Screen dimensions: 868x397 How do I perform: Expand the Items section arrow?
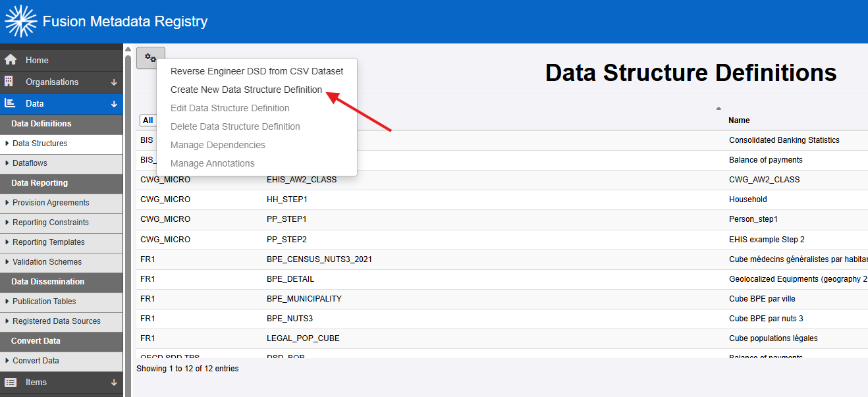tap(114, 383)
